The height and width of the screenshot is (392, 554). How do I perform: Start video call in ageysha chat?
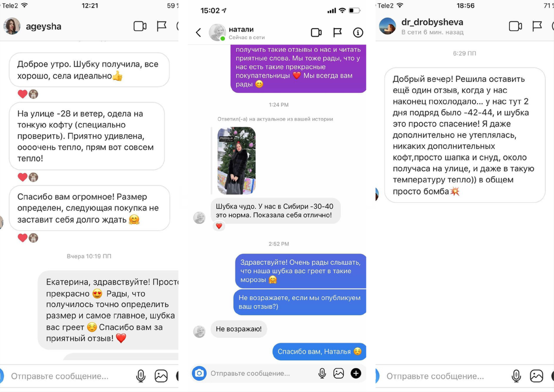click(x=140, y=26)
